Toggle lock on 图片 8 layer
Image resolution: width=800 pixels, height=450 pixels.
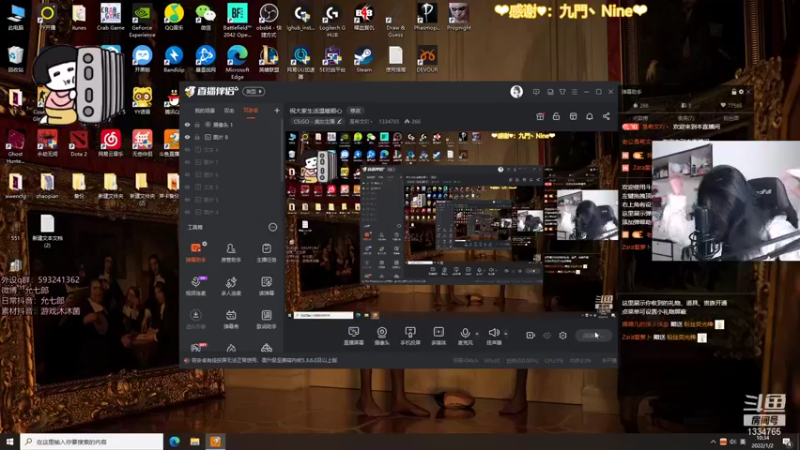pyautogui.click(x=197, y=137)
